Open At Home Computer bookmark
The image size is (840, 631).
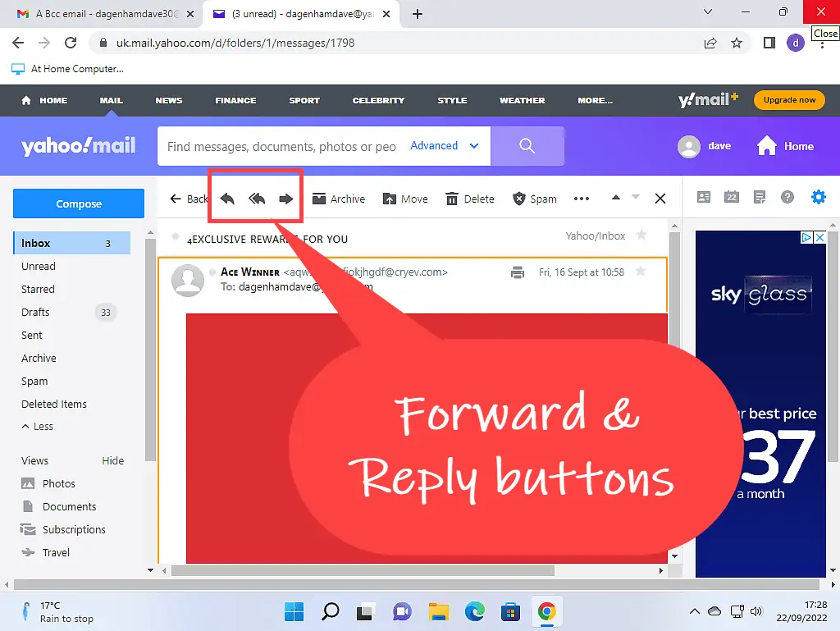tap(67, 69)
